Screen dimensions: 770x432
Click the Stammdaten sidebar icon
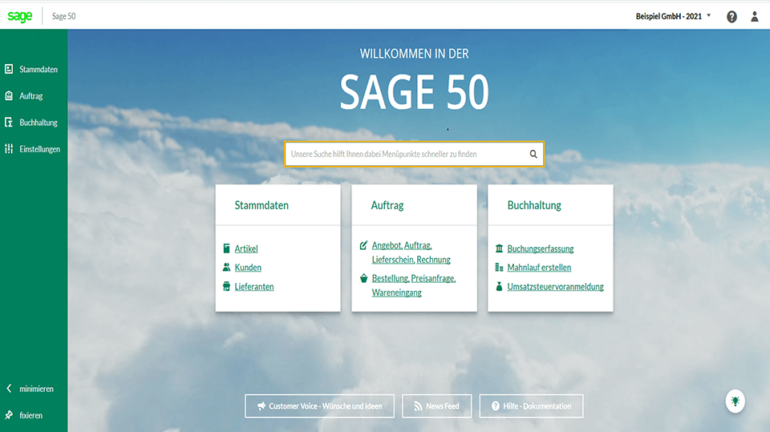point(9,69)
